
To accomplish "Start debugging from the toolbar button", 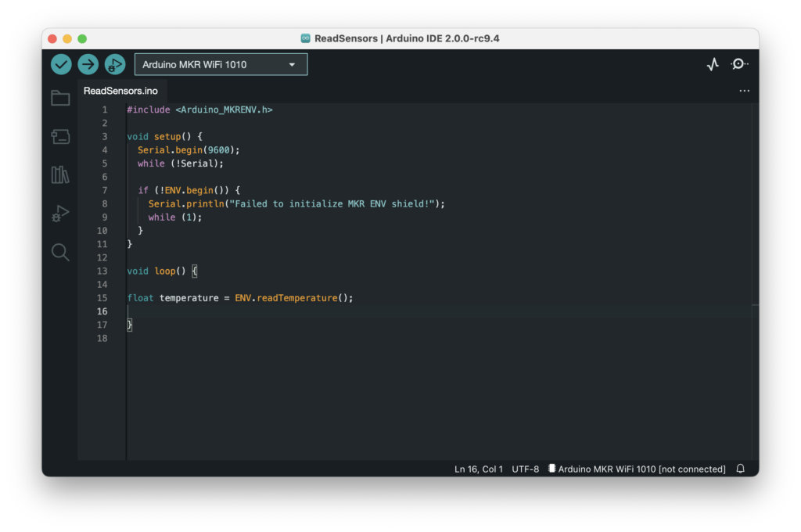I will [x=115, y=64].
